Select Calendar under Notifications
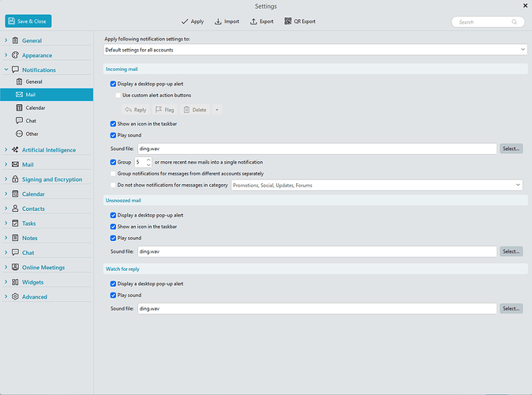 (x=47, y=107)
